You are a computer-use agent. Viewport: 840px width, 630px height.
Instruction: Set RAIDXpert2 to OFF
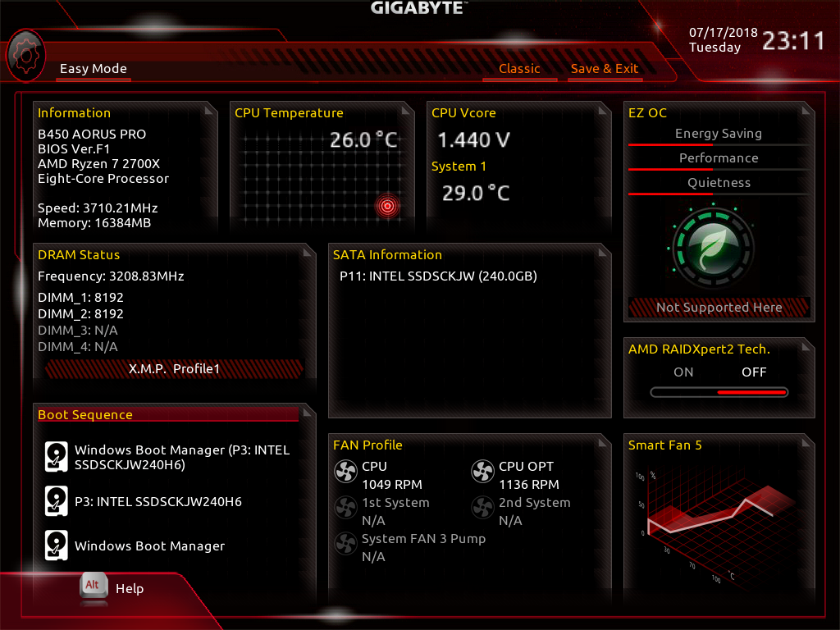point(754,372)
